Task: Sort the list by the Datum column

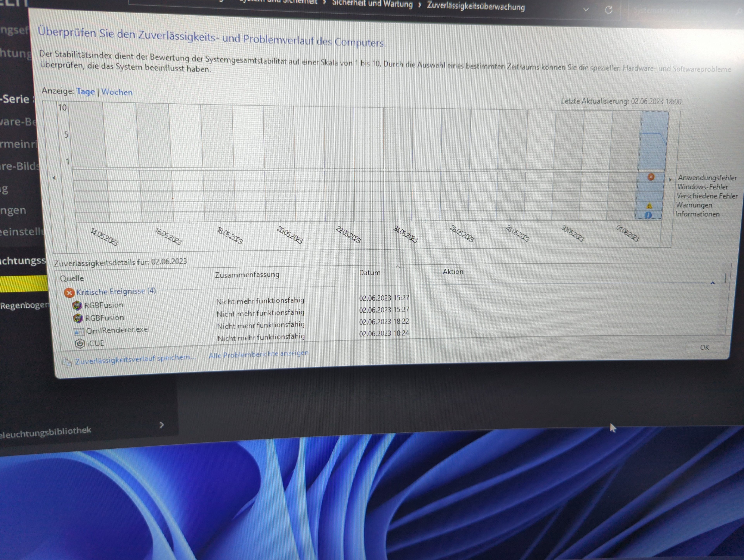Action: pyautogui.click(x=370, y=273)
